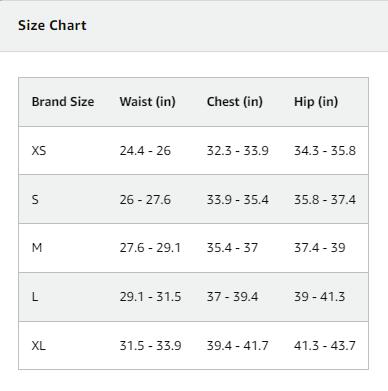The height and width of the screenshot is (391, 388).
Task: Click the XL brand size cell
Action: (39, 346)
